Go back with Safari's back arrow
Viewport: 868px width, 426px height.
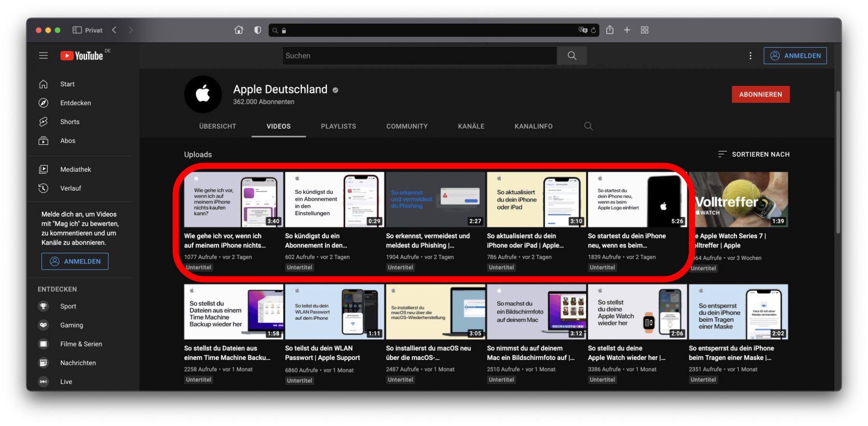click(x=114, y=30)
